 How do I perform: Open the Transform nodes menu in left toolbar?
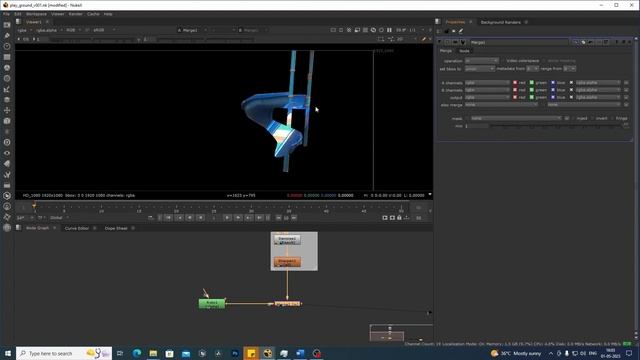(7, 110)
